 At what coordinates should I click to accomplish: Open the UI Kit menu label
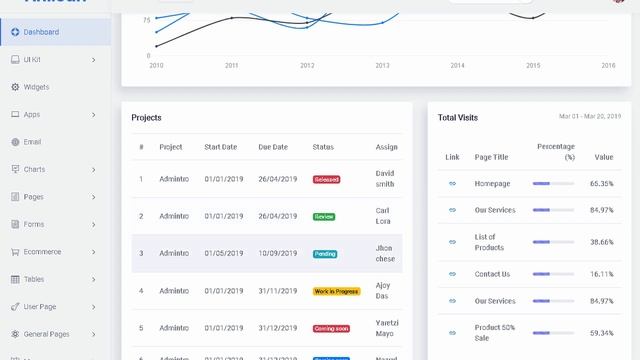(x=32, y=60)
